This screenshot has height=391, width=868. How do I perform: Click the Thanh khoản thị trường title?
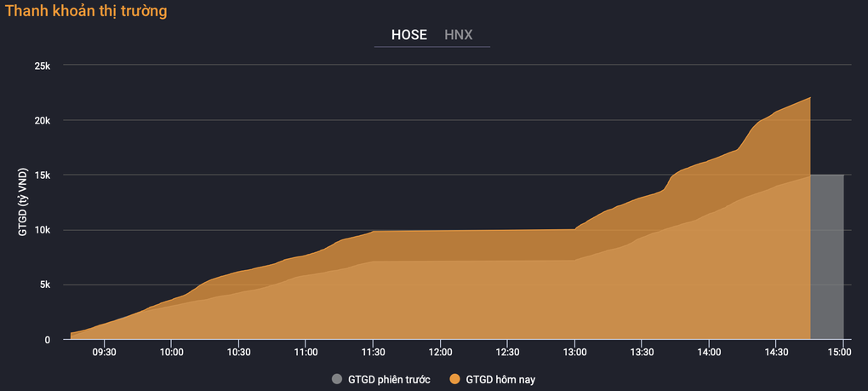tap(86, 11)
